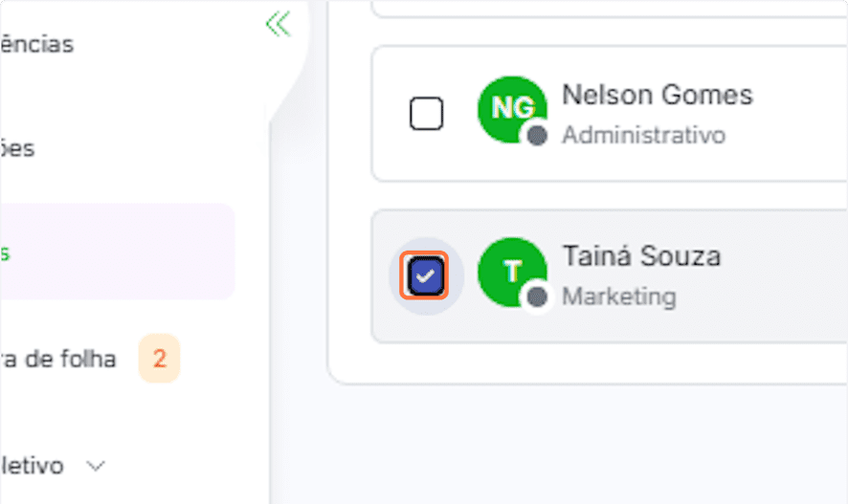Click the Tainá Souza name link
The image size is (848, 504).
pyautogui.click(x=641, y=256)
